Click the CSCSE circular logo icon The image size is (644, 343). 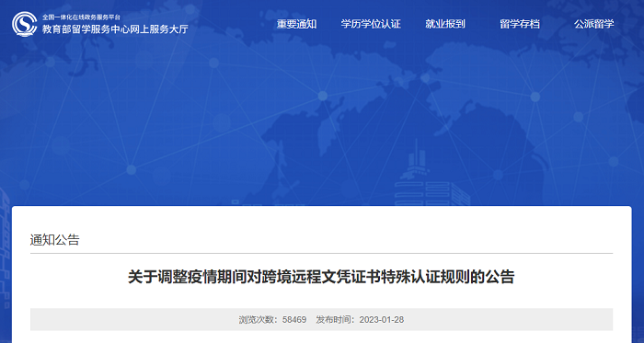tap(24, 24)
